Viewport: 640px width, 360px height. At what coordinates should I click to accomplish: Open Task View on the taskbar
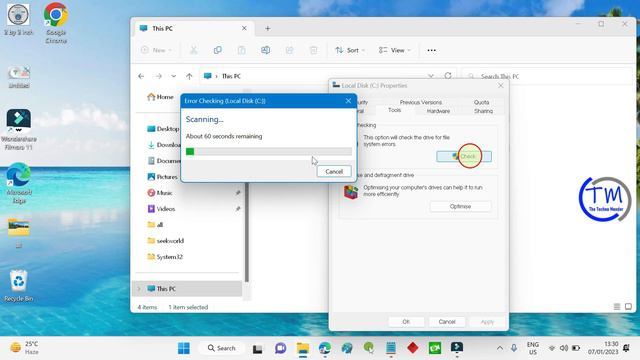(x=257, y=349)
